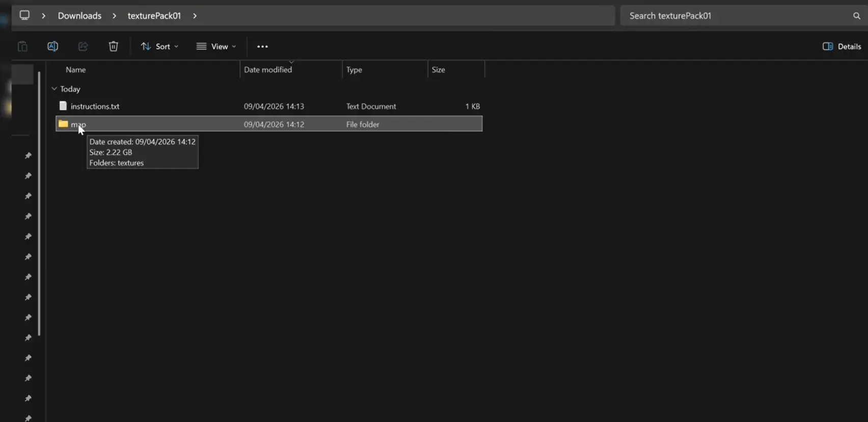This screenshot has height=422, width=868.
Task: Sort by the Size column header
Action: [x=438, y=70]
